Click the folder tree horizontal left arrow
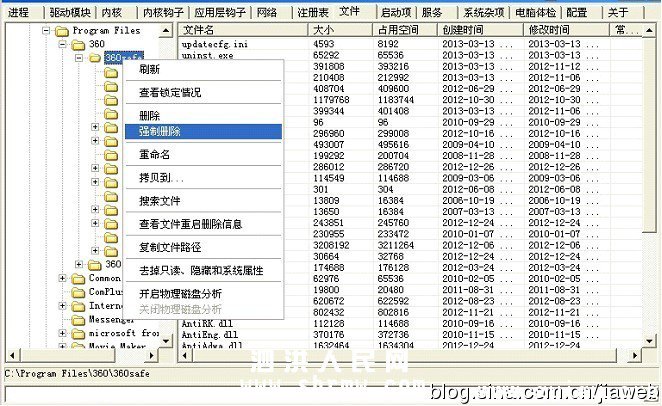The image size is (662, 406). 12,355
